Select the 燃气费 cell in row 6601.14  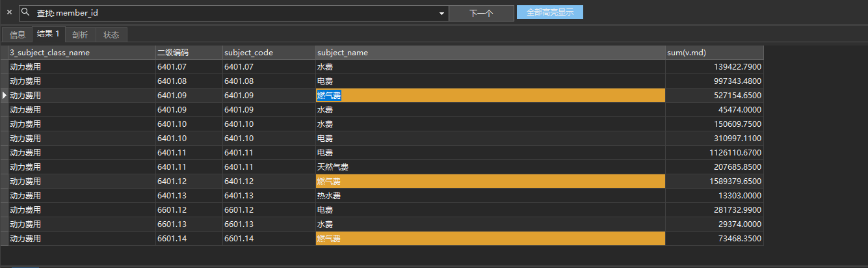click(490, 239)
